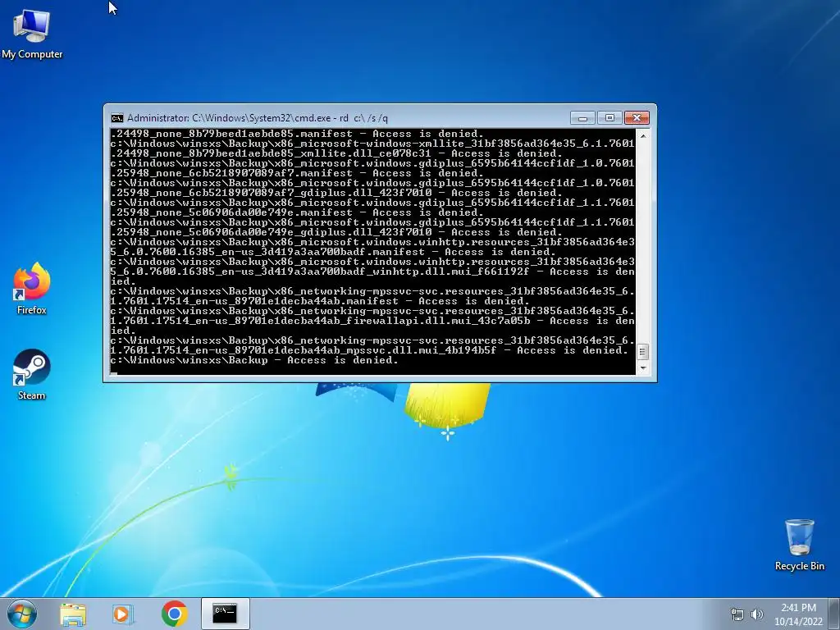Launch Windows Media Player from taskbar
This screenshot has width=840, height=630.
(x=123, y=614)
